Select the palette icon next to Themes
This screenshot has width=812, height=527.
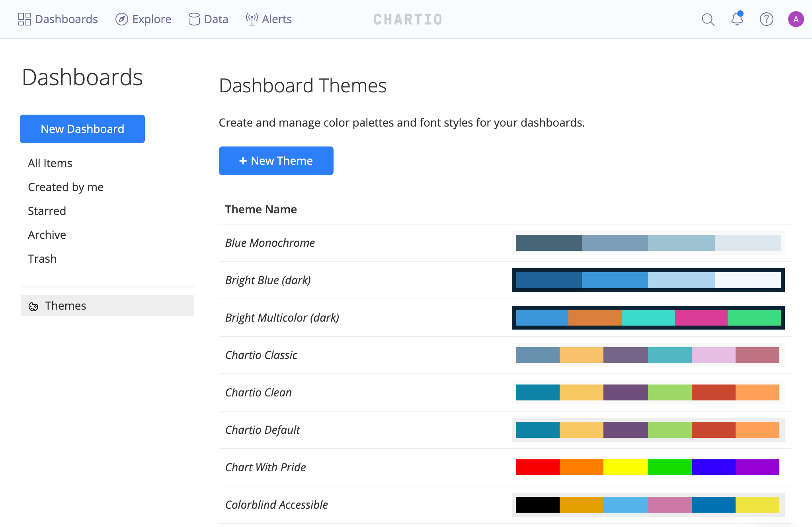33,306
